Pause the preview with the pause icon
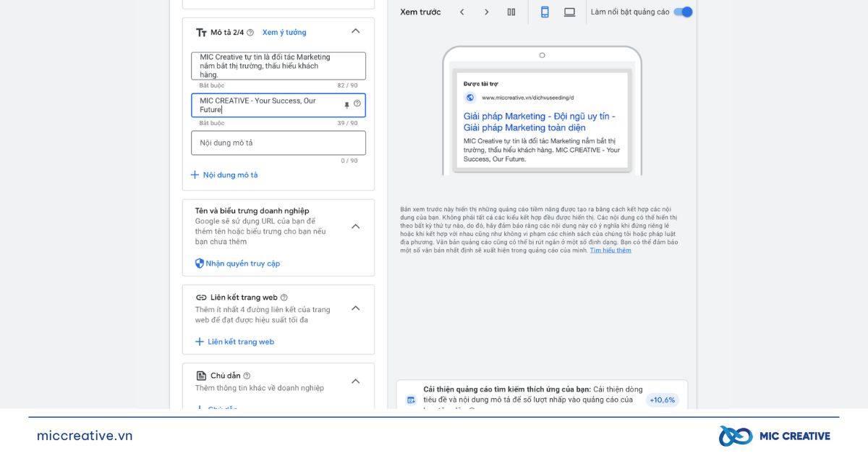Viewport: 868px width, 456px height. pos(511,12)
